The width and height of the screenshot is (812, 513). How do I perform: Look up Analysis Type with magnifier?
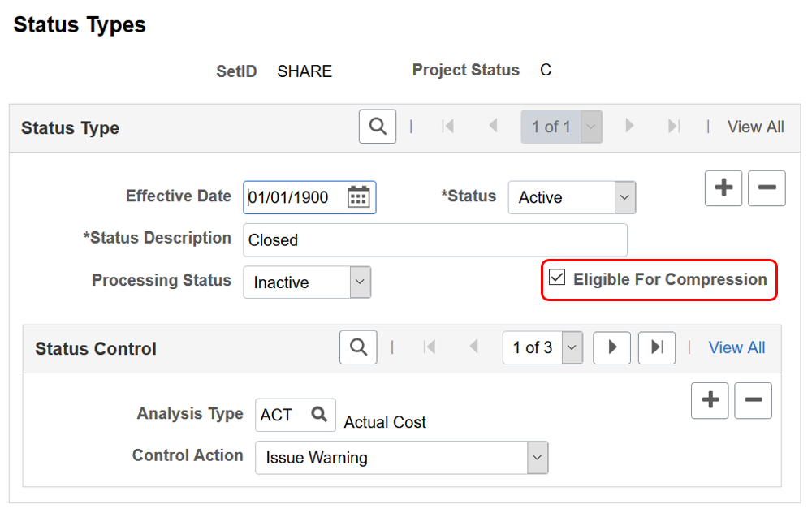click(x=319, y=415)
